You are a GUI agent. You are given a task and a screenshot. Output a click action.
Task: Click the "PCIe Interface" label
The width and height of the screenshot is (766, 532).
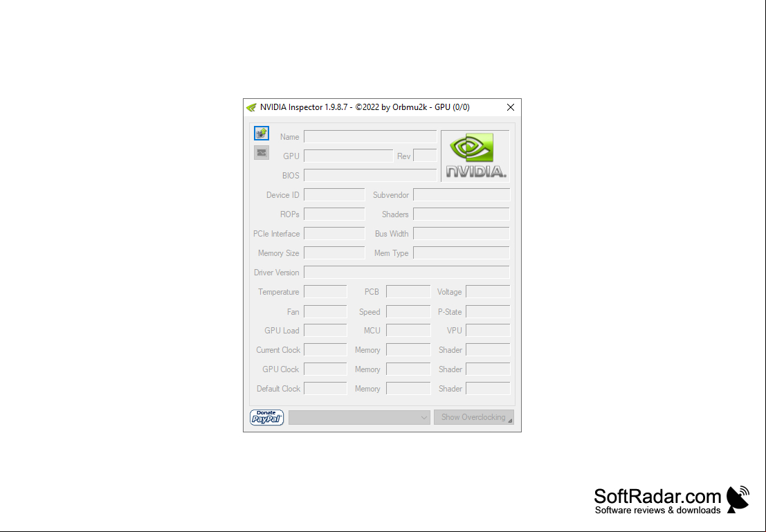[x=277, y=234]
